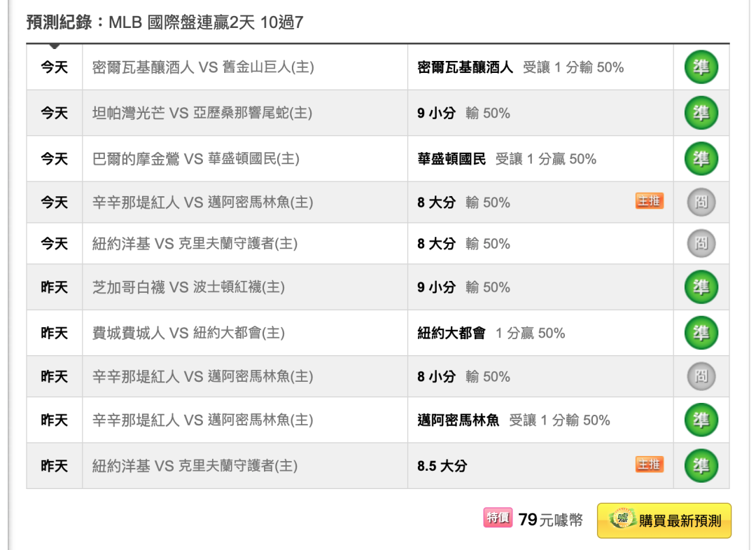
Task: Click gray icon on yesterday's 8 小分 row
Action: point(701,376)
